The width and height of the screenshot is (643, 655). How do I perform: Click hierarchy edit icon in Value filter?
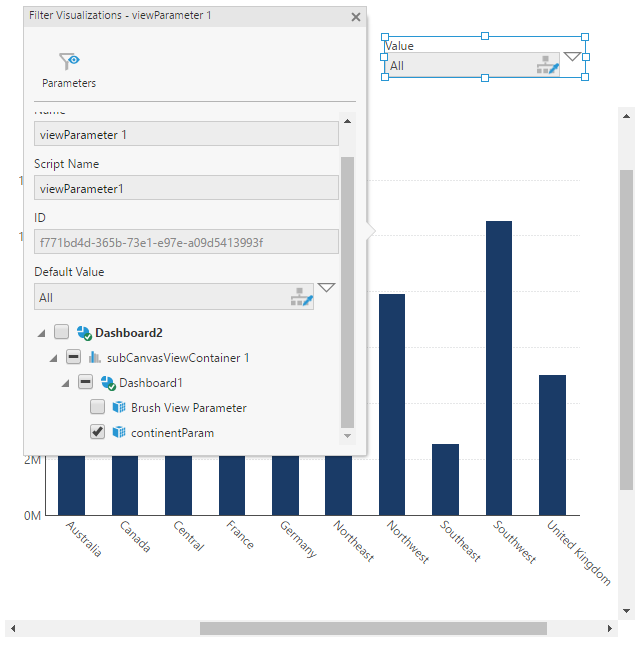[545, 66]
